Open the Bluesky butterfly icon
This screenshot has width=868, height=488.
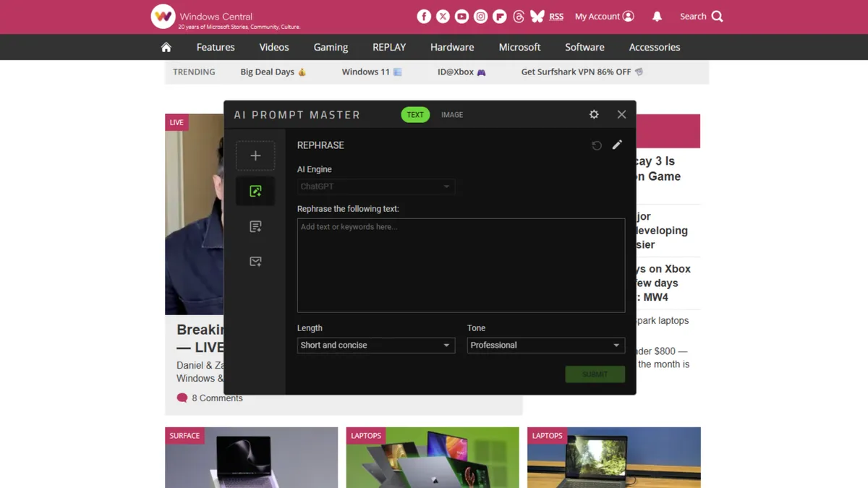[x=537, y=17]
